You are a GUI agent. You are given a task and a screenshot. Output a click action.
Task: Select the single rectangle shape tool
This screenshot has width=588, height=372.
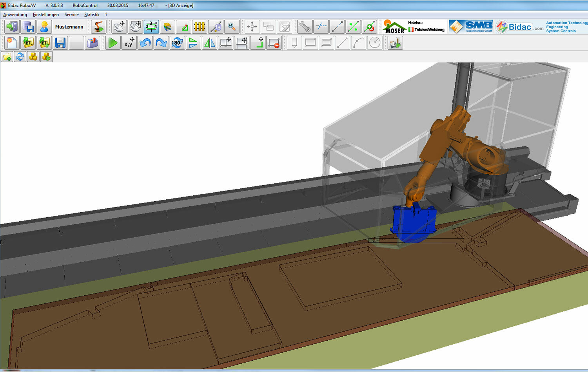tap(310, 43)
